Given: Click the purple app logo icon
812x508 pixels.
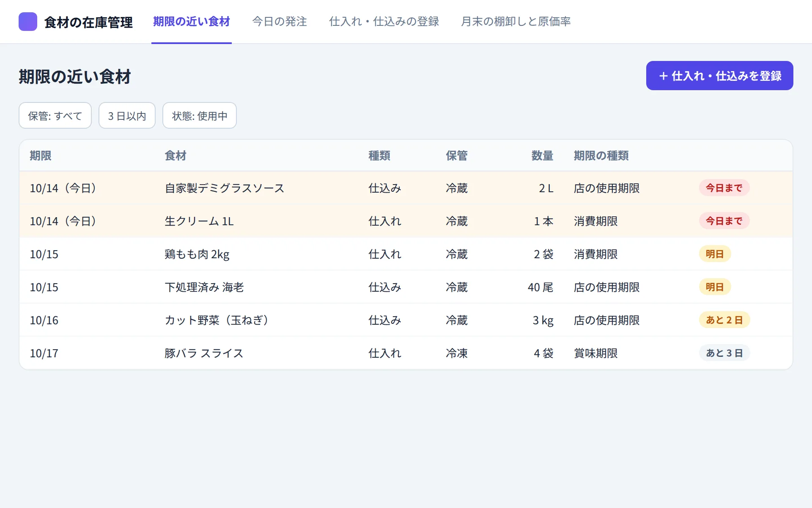Looking at the screenshot, I should coord(28,22).
